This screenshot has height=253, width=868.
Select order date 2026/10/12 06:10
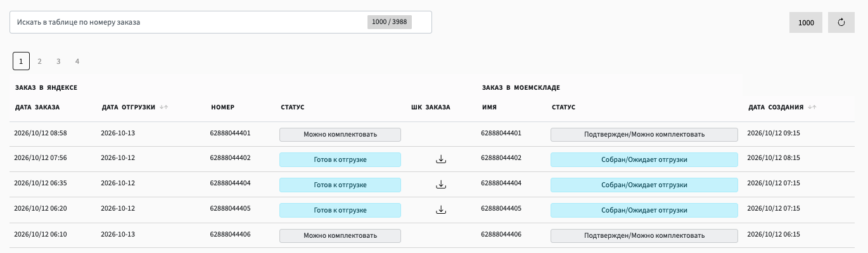click(41, 235)
